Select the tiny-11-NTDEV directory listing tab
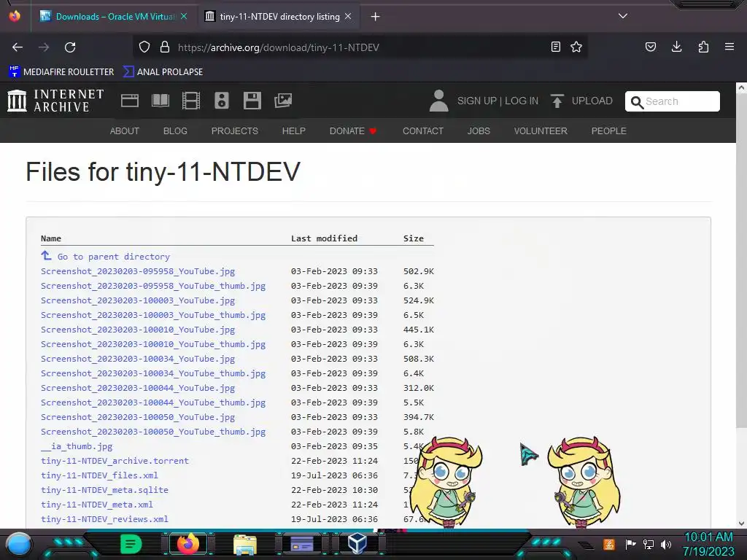The height and width of the screenshot is (560, 747). tap(279, 17)
